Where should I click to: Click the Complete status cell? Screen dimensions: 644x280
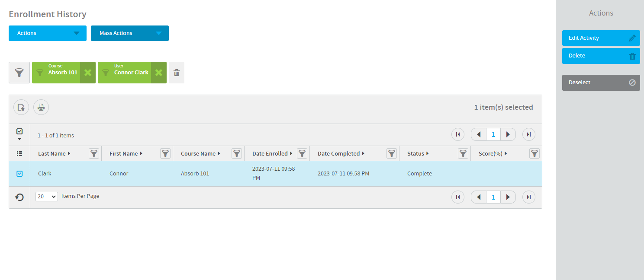coord(419,174)
